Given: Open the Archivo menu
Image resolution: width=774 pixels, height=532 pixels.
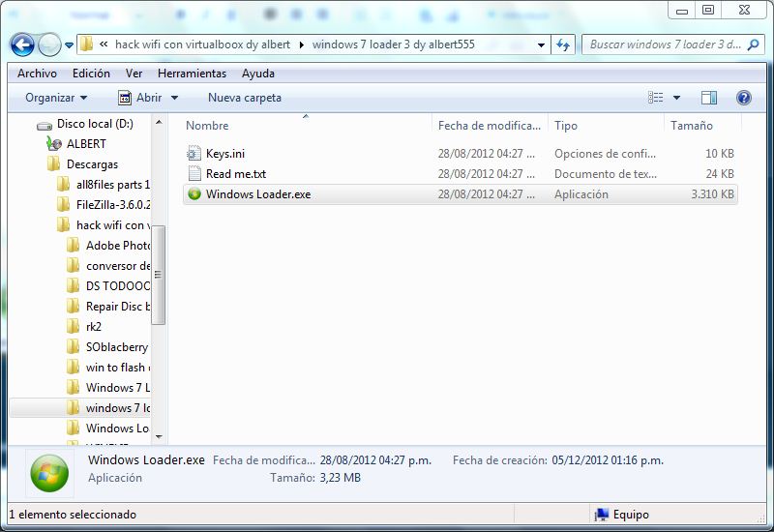Looking at the screenshot, I should tap(37, 74).
